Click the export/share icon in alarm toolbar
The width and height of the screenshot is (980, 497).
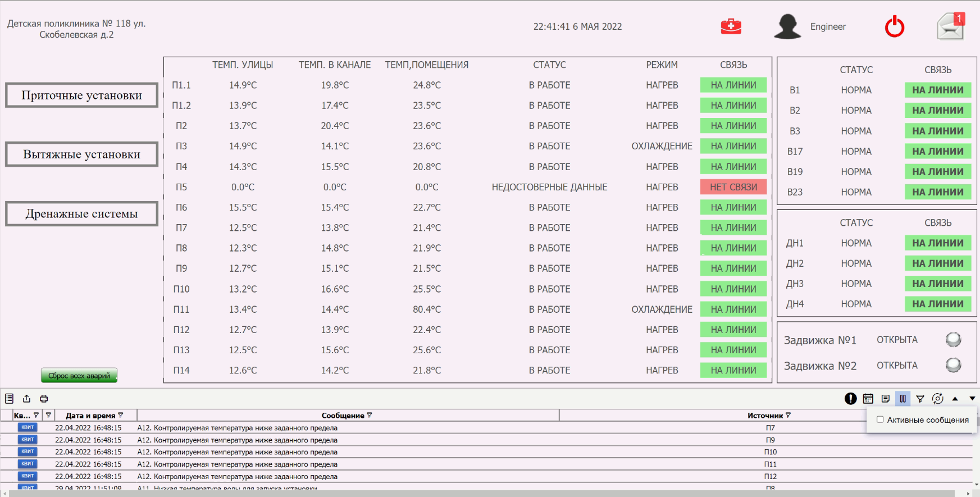(x=26, y=399)
